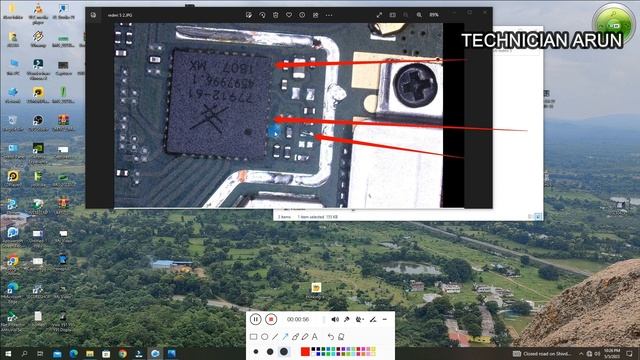This screenshot has height=360, width=640.
Task: Select the Text annotation tool
Action: [315, 337]
